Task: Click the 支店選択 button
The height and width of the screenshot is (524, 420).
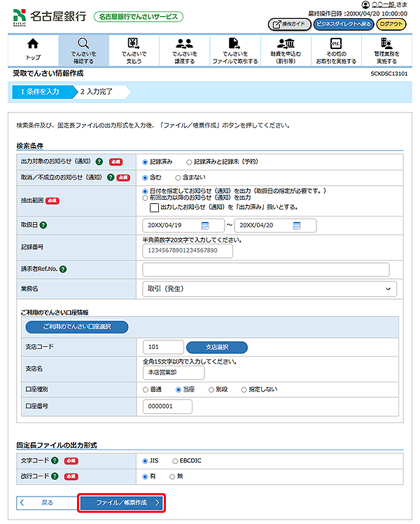Action: click(217, 347)
